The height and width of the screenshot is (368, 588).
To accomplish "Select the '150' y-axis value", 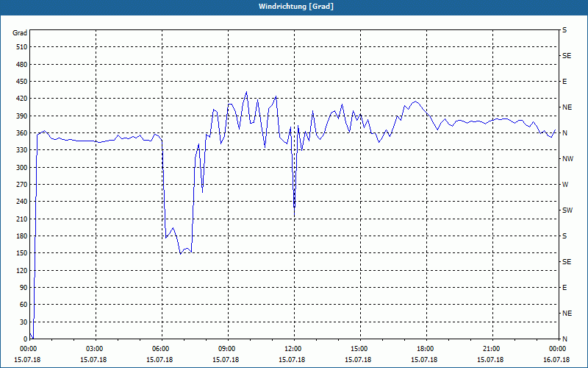I will [21, 253].
